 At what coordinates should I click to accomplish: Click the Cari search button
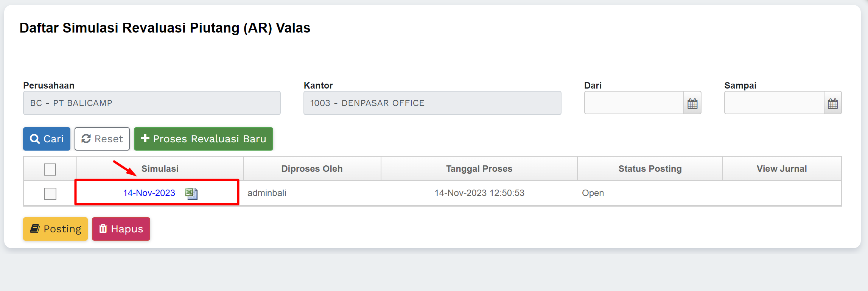tap(47, 139)
